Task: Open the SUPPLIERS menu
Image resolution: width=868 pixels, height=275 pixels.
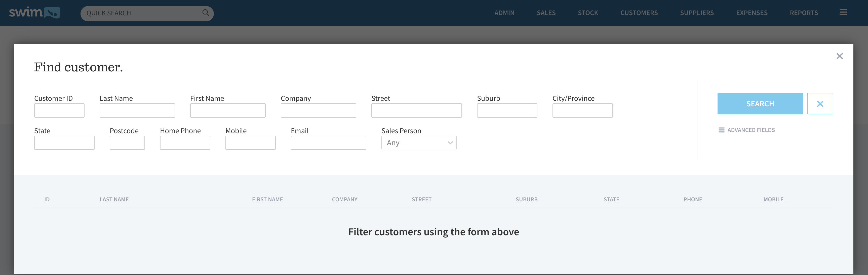Action: (x=696, y=13)
